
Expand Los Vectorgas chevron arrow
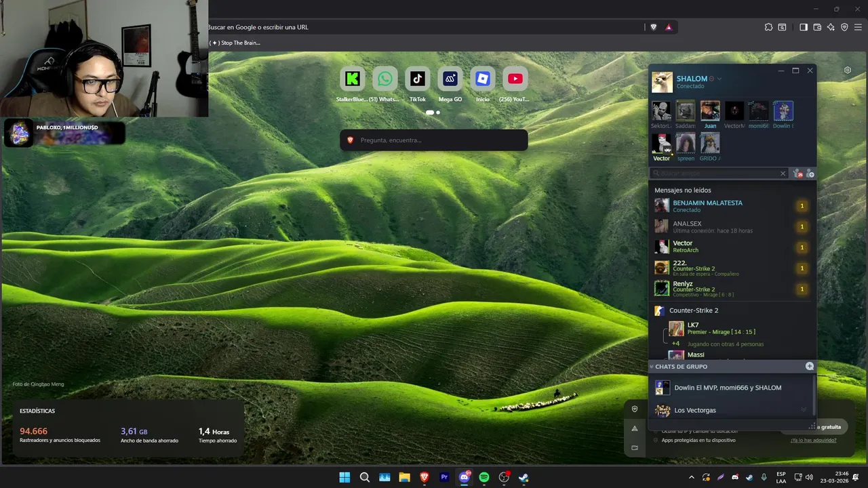(x=804, y=410)
